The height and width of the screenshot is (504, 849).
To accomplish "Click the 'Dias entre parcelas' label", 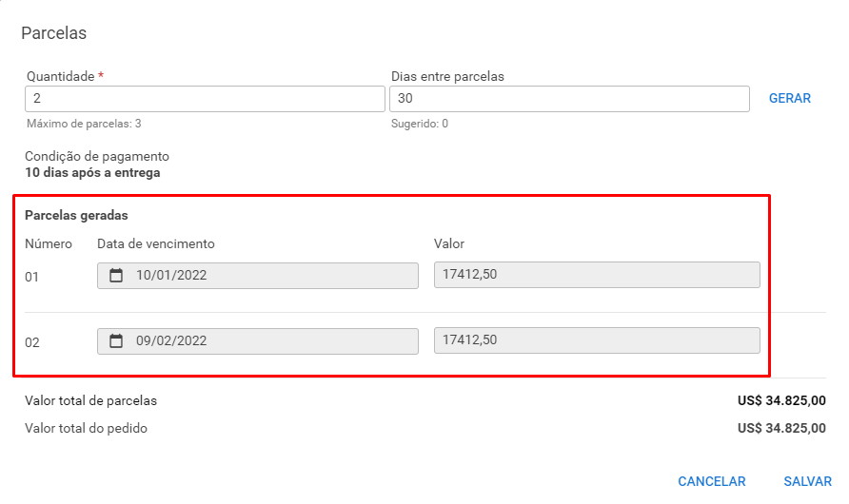I will tap(447, 76).
